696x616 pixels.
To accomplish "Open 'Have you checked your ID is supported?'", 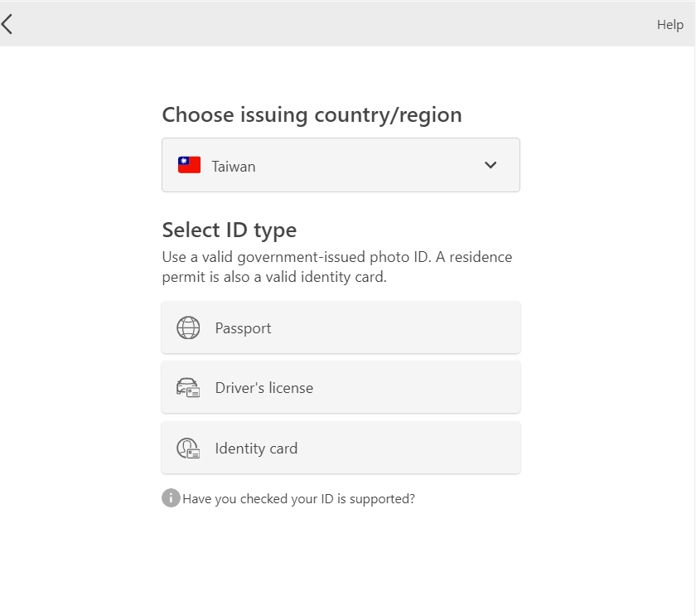I will 299,499.
